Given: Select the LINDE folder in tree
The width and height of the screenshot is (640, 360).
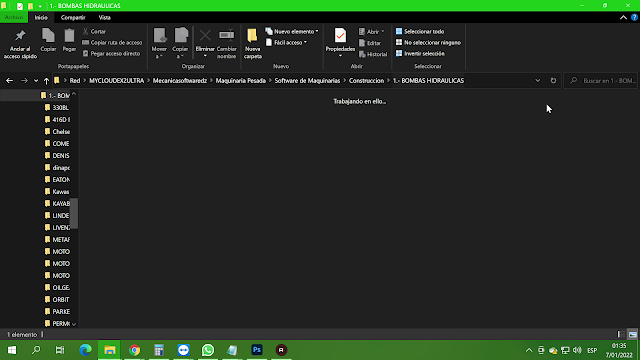Looking at the screenshot, I should (57, 216).
